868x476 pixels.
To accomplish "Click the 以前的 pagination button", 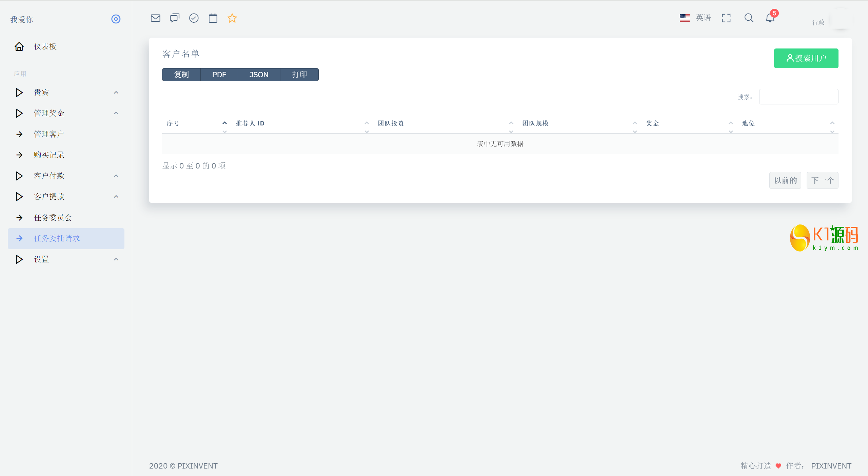I will 785,180.
